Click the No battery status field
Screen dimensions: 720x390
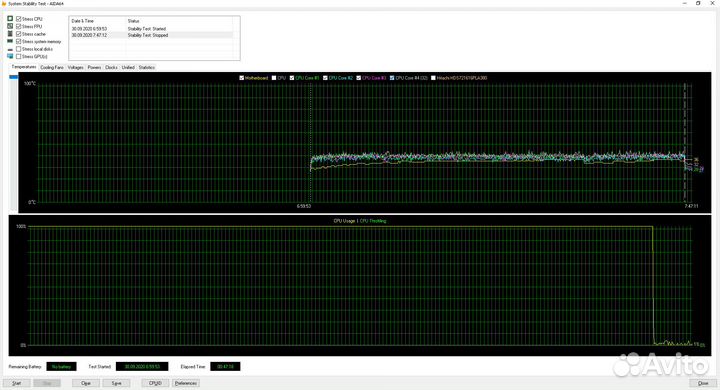pyautogui.click(x=62, y=367)
